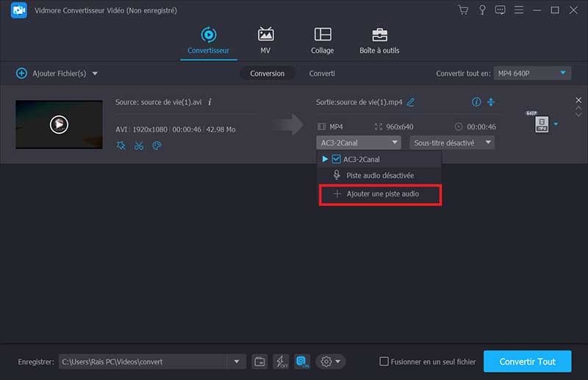
Task: Open the AC3-2Canal audio track dropdown
Action: [359, 143]
